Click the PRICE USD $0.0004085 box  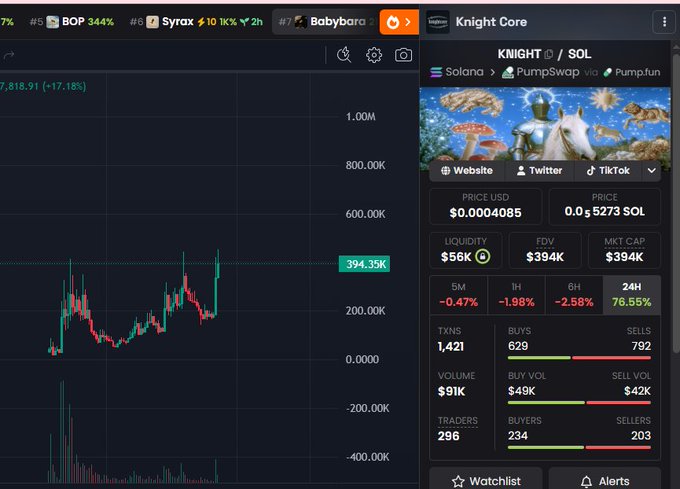tap(485, 206)
